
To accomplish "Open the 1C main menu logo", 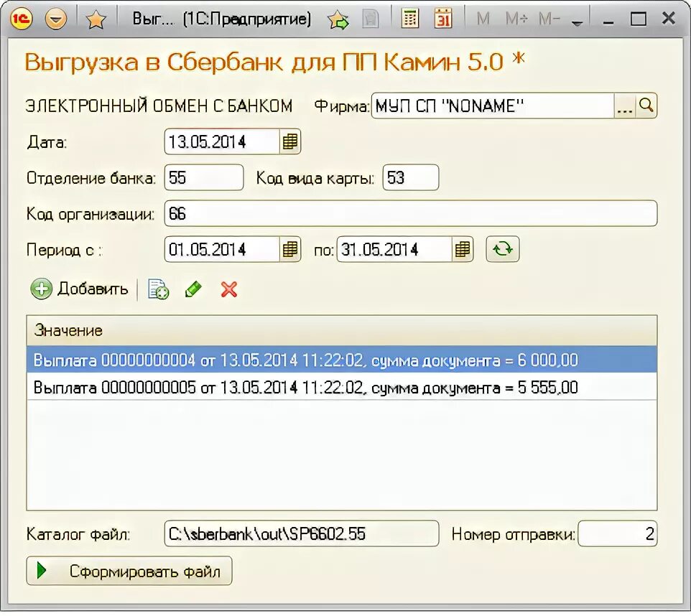I will [21, 19].
